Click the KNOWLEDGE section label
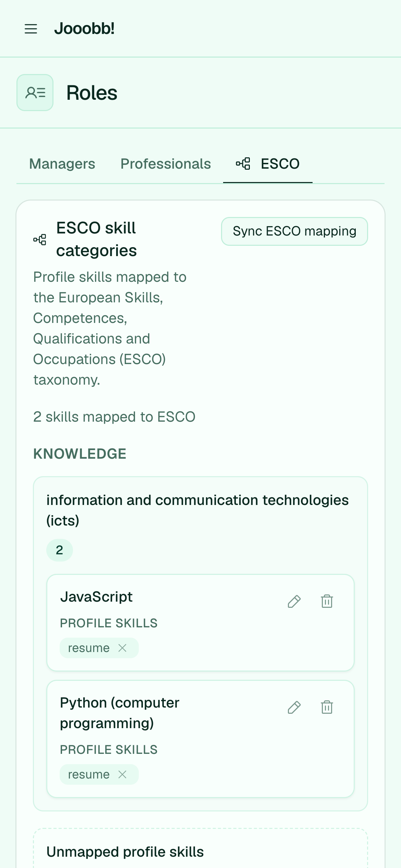Viewport: 401px width, 868px height. 80,454
